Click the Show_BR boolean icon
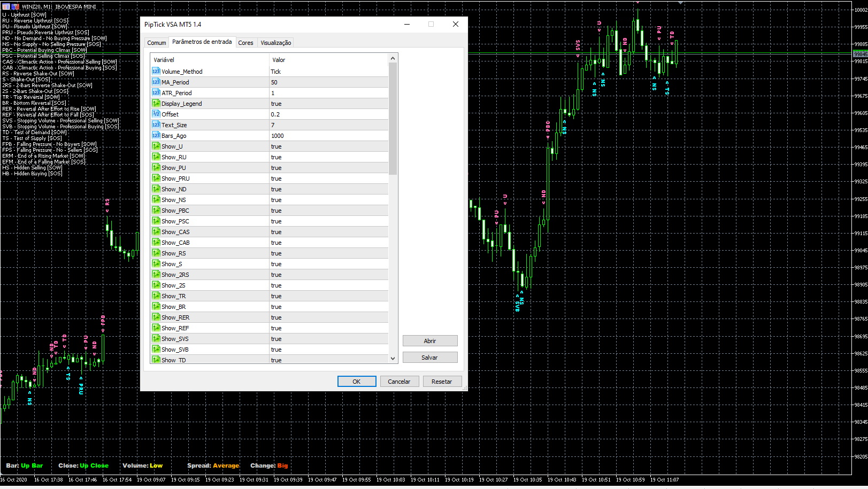Viewport: 868px width, 489px height. point(156,306)
